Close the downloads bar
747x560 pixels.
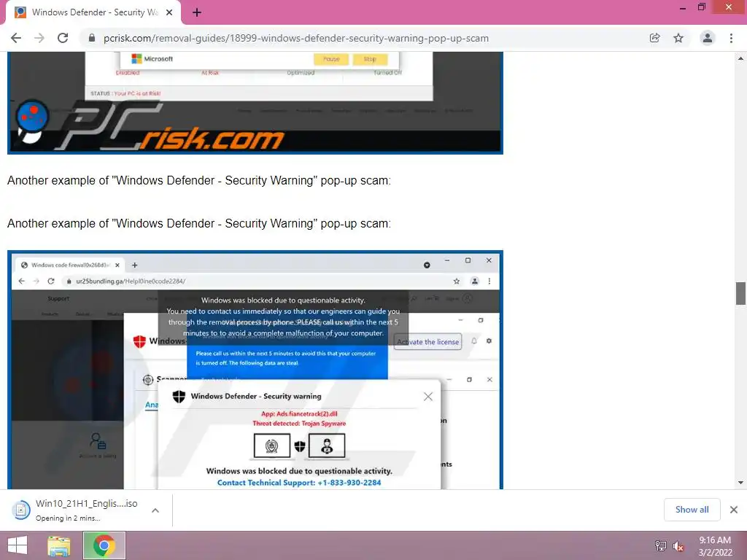pyautogui.click(x=734, y=510)
